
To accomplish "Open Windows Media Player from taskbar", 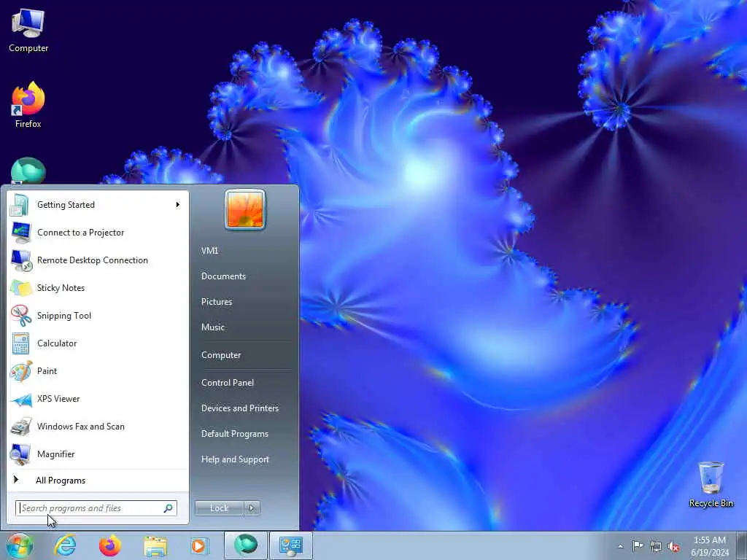I will point(199,545).
